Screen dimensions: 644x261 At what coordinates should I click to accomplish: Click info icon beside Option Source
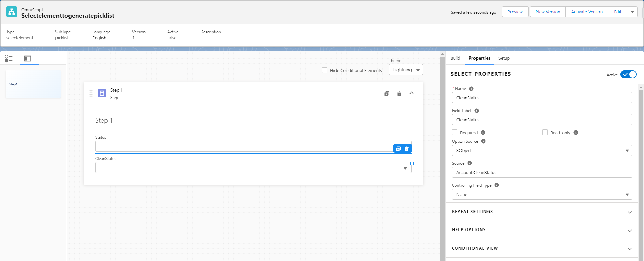click(483, 141)
